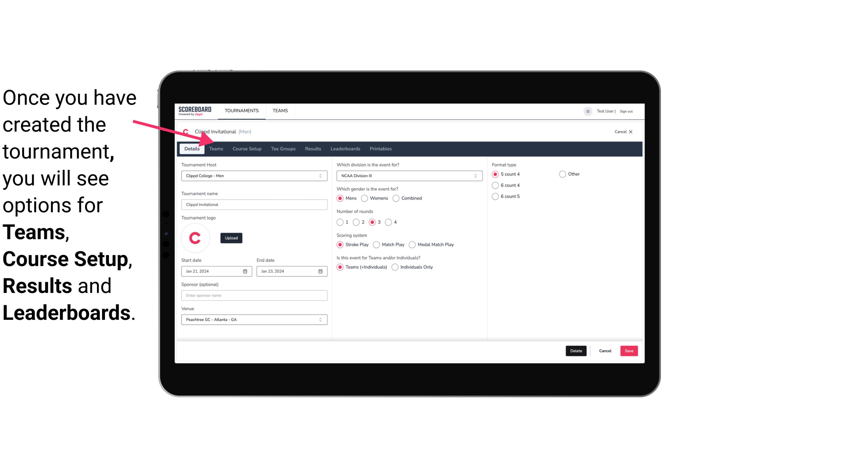
Task: Click the Clippd tournament logo icon
Action: point(196,238)
